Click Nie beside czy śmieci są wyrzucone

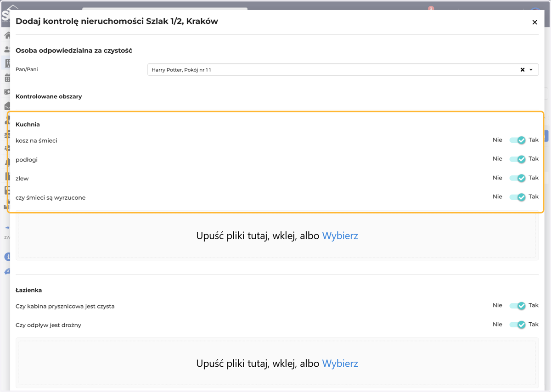pos(497,196)
